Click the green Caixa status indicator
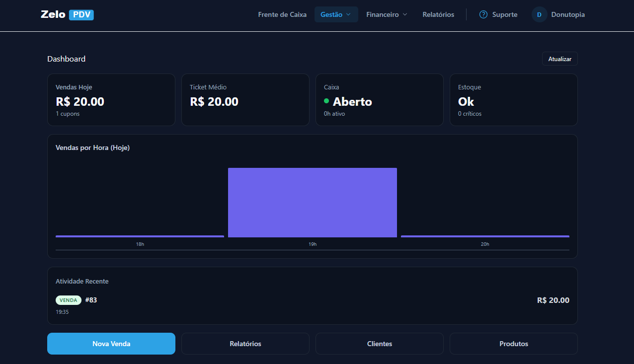Screen dimensions: 634x364 327,101
